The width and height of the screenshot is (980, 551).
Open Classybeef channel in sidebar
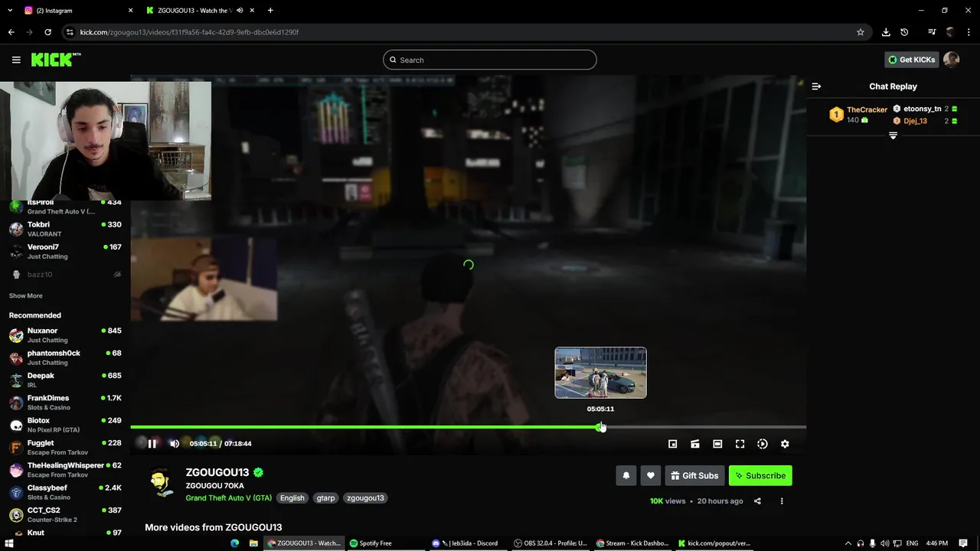pyautogui.click(x=65, y=492)
